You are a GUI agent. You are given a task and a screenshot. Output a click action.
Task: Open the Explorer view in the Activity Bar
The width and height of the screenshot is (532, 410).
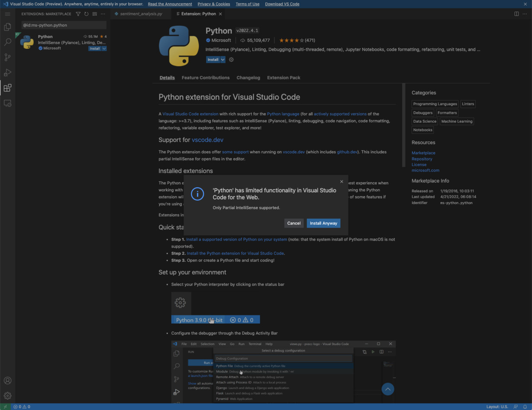click(7, 27)
